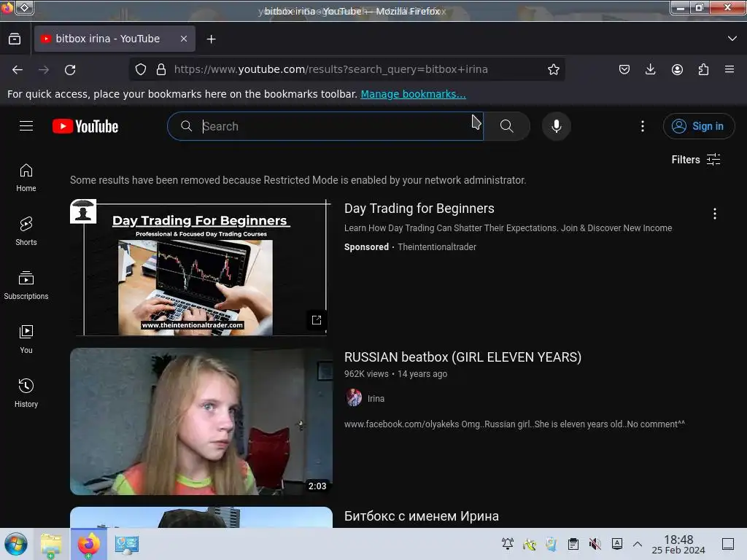Image resolution: width=747 pixels, height=560 pixels.
Task: Start voice search with microphone
Action: coord(556,126)
